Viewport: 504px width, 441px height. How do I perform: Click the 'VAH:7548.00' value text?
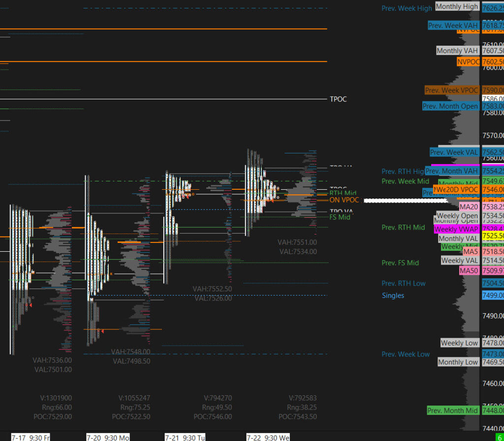(x=131, y=352)
